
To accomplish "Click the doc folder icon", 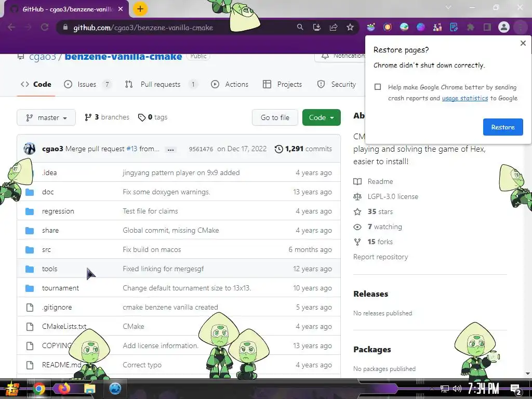I will coord(30,192).
